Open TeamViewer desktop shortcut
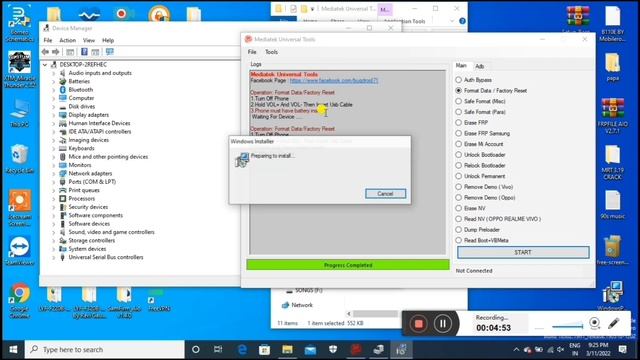Image resolution: width=640 pixels, height=360 pixels. pos(19,251)
